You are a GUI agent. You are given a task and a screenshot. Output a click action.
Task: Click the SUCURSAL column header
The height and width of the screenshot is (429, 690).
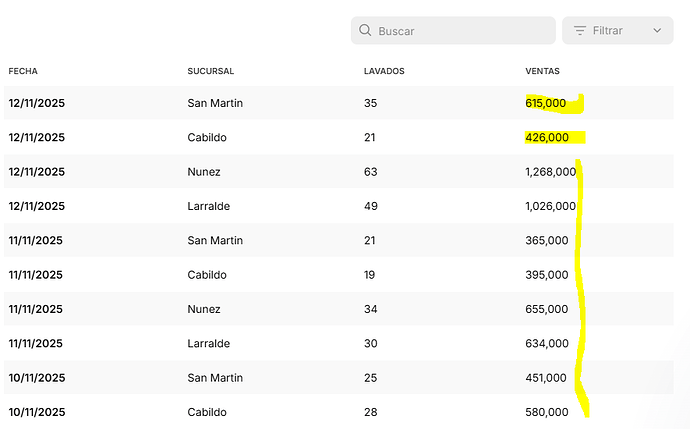pos(210,71)
